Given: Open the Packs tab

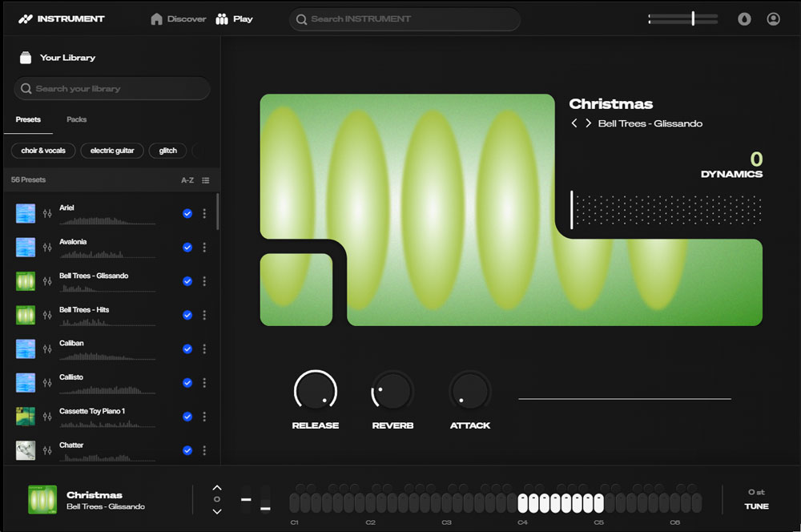Looking at the screenshot, I should point(77,119).
